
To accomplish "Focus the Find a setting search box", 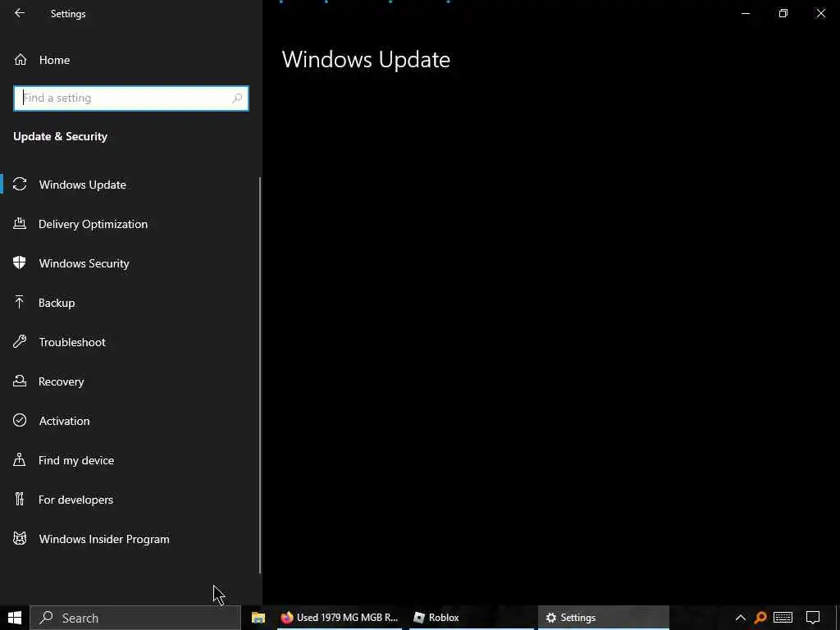I will coord(130,98).
